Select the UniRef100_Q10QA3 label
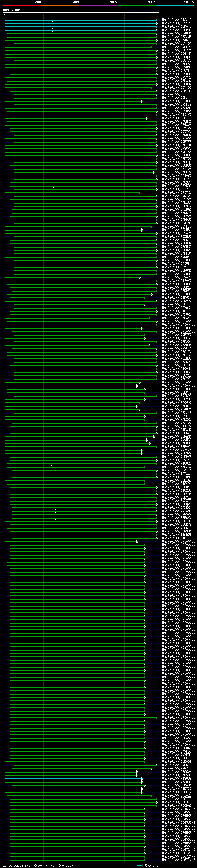This screenshot has height=868, width=197. pos(177,57)
